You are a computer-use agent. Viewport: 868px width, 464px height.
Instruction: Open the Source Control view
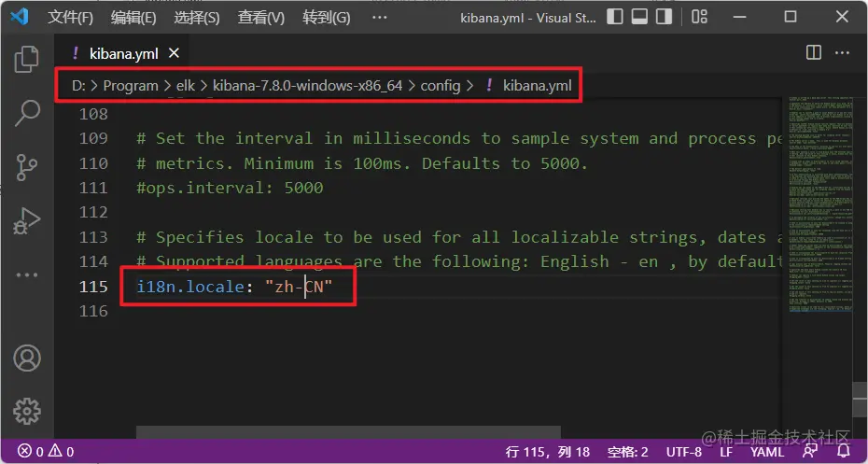coord(26,167)
